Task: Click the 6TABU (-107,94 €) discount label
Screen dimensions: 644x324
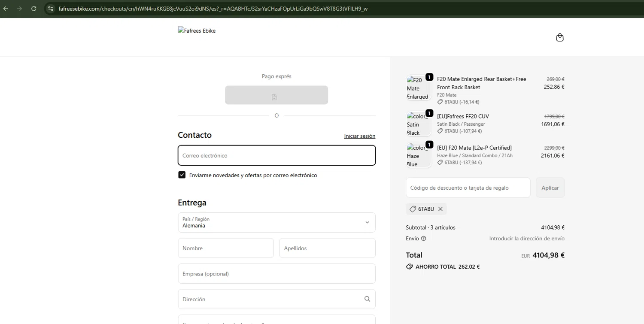Action: (463, 131)
